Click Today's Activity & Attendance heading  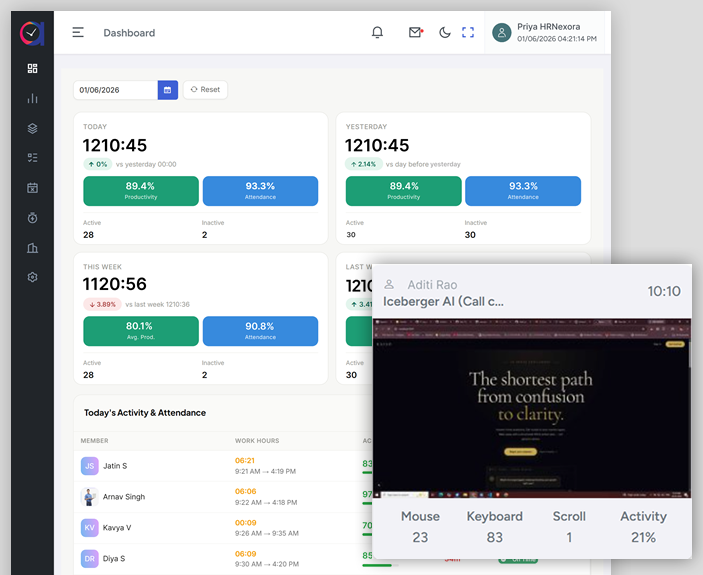145,413
